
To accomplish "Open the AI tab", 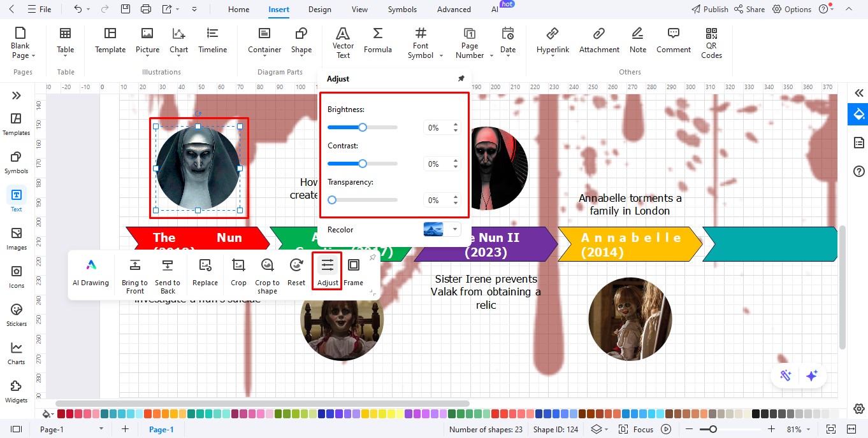I will [x=495, y=10].
